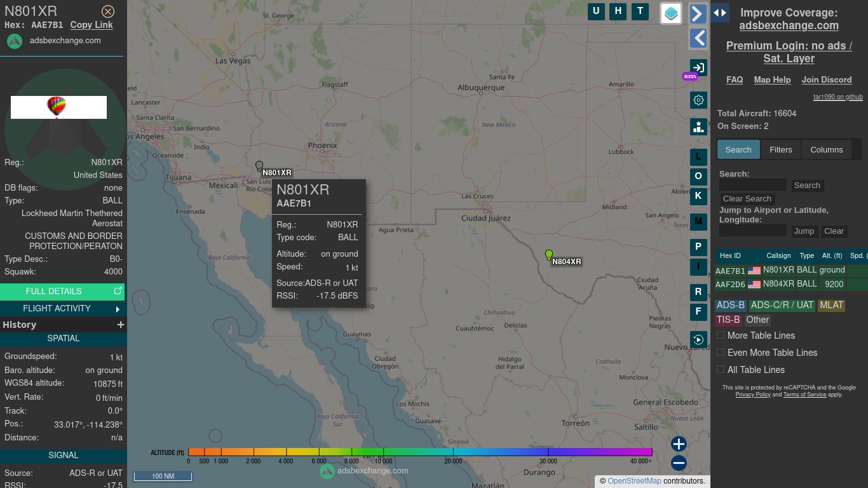Viewport: 868px width, 488px height.
Task: Open the map layers selector icon
Action: coord(671,13)
